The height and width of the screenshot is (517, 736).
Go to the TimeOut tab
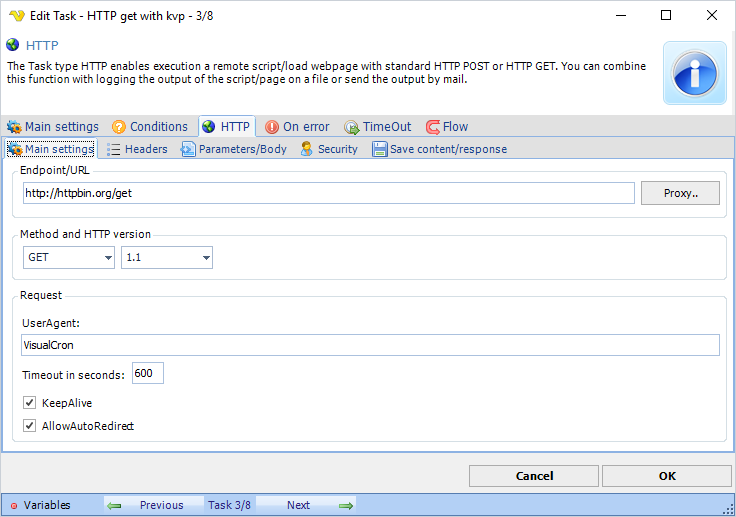pos(377,127)
